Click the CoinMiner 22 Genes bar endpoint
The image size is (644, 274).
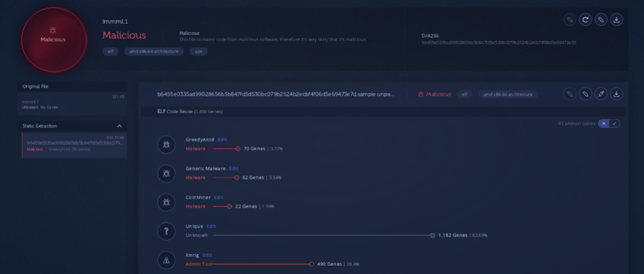tap(229, 206)
